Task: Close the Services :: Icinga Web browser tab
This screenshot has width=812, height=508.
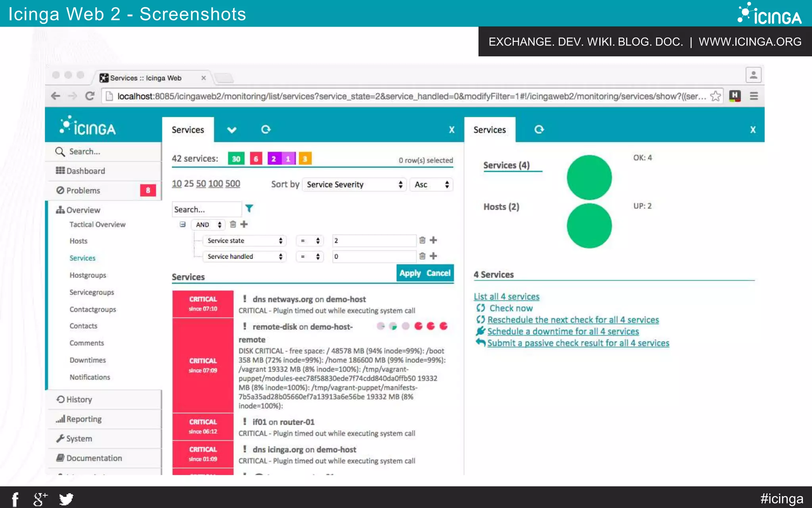Action: point(203,78)
